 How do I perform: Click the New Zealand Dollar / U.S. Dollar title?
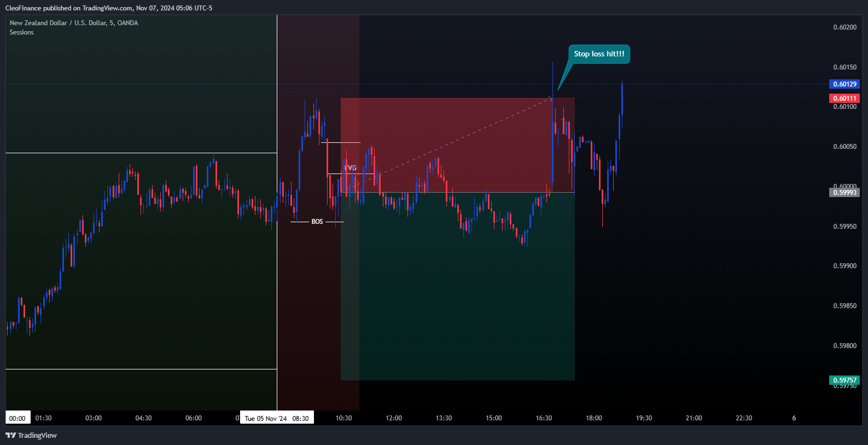tap(74, 23)
